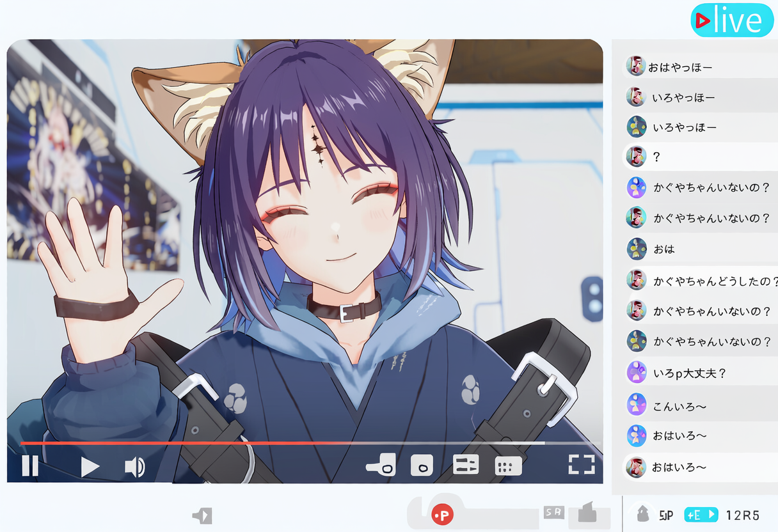Open the subtitles icon with horizontal lines
778x532 pixels.
click(466, 465)
